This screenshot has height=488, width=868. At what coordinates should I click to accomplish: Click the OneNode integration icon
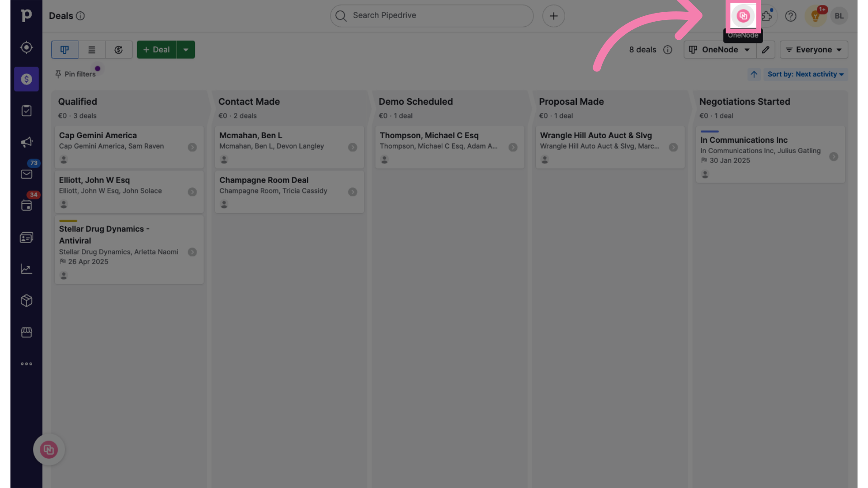point(743,15)
